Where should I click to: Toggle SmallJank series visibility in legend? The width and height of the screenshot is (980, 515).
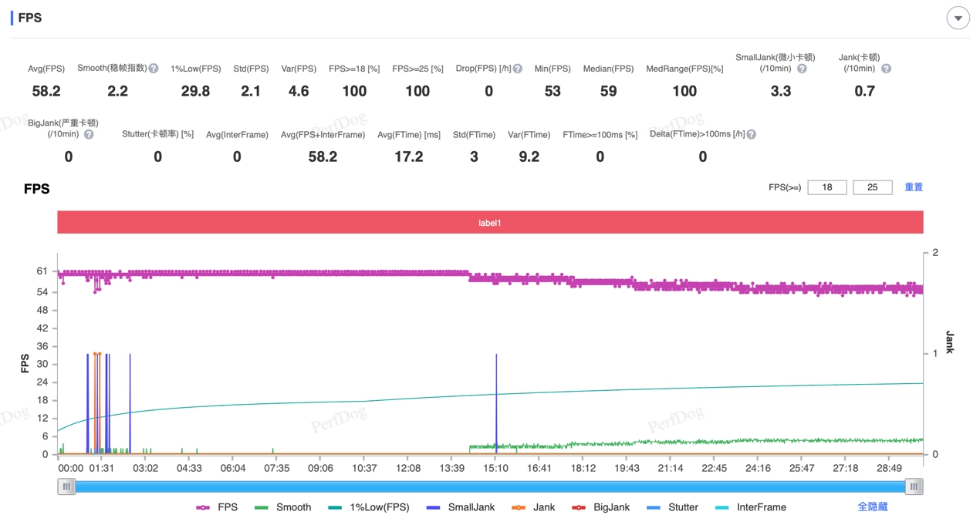click(461, 507)
